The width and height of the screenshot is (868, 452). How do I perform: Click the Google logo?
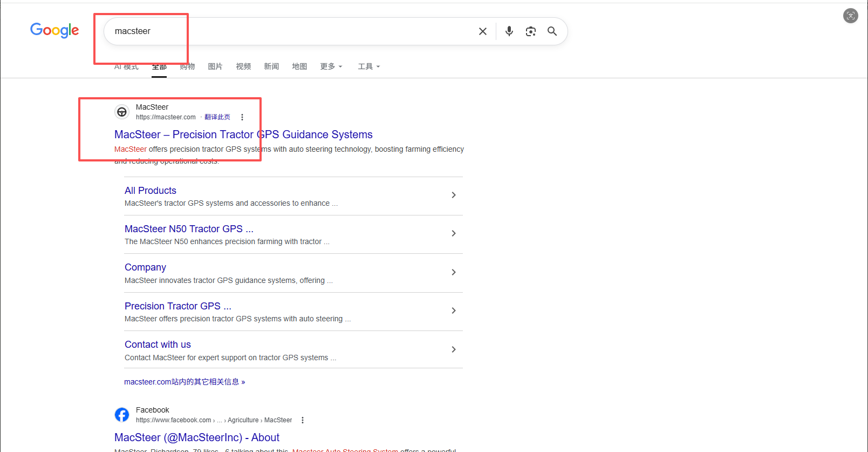[x=54, y=31]
